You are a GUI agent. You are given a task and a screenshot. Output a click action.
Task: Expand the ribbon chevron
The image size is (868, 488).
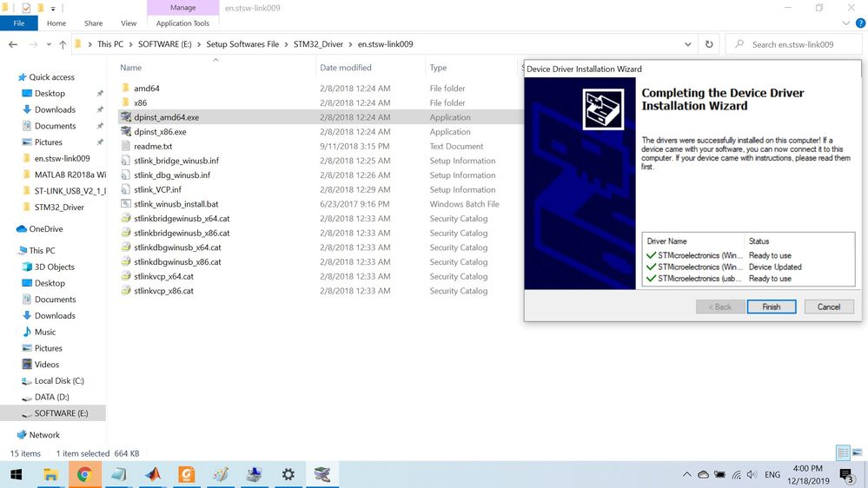(846, 23)
